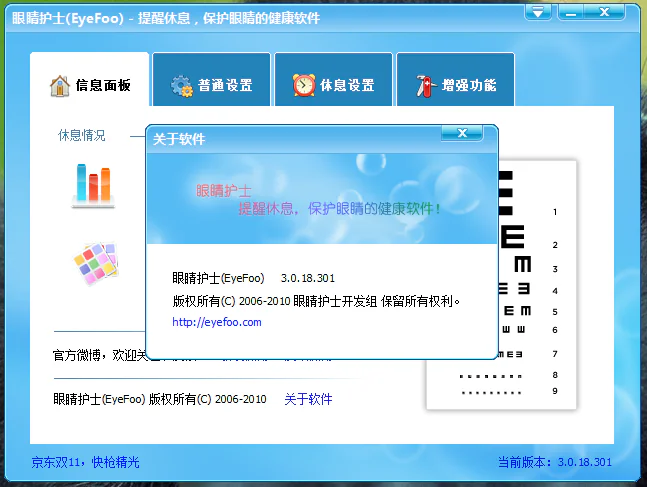Click the colorful sticky notes icon
647x487 pixels.
coord(96,263)
